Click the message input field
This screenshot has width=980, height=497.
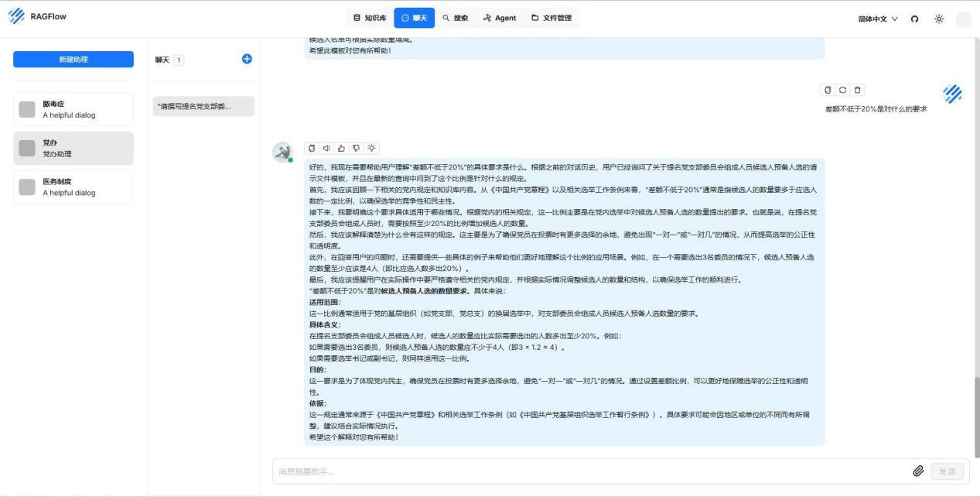(588, 471)
